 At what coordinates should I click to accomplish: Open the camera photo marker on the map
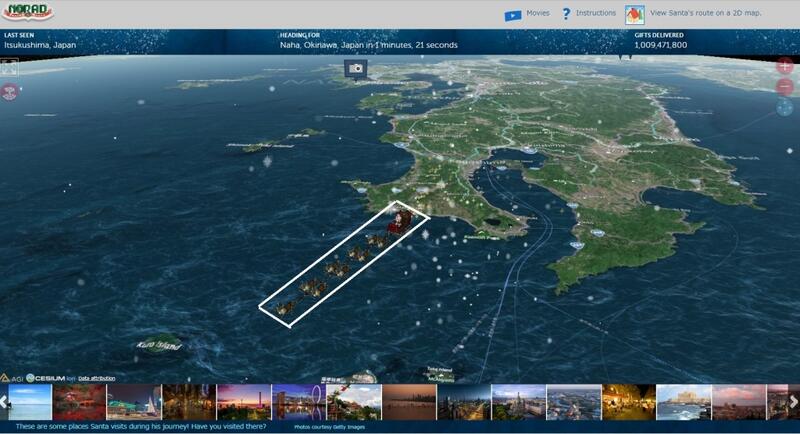356,69
